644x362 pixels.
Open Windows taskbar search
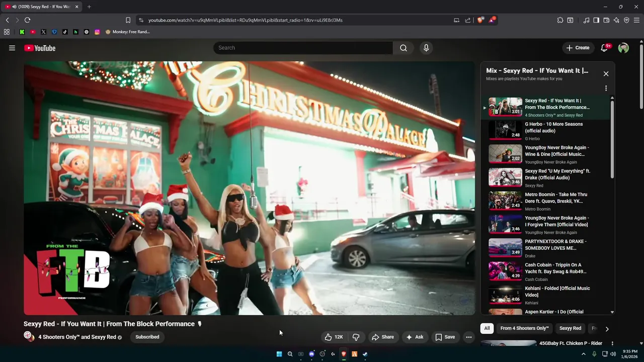coord(290,354)
